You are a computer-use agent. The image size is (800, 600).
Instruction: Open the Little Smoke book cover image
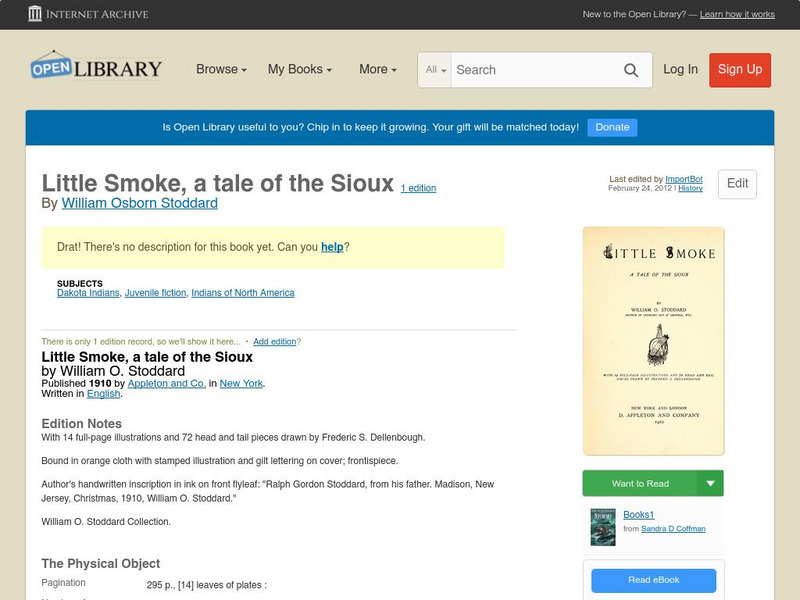(x=653, y=342)
